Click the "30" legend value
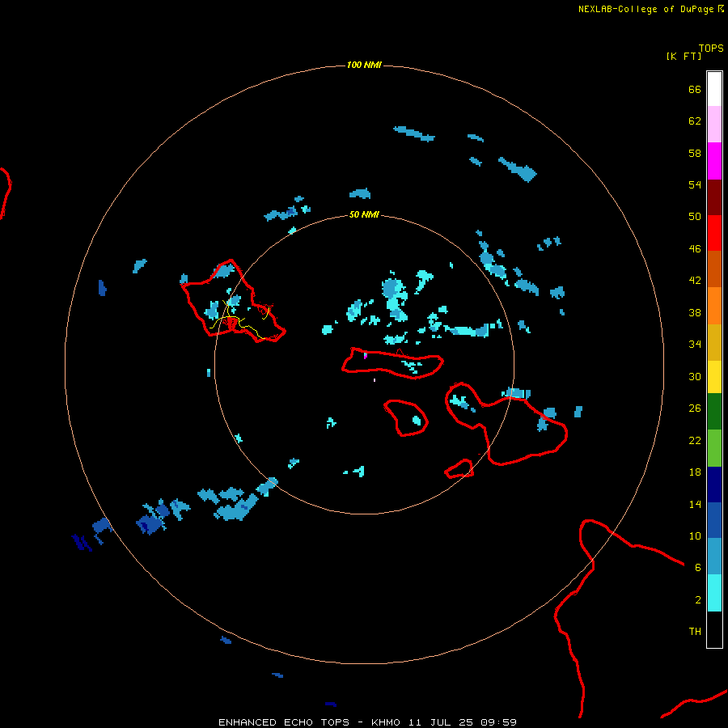The height and width of the screenshot is (728, 728). 695,376
